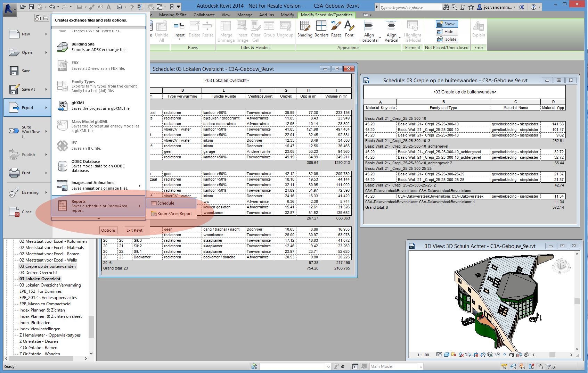588x373 pixels.
Task: Click the Save icon in quick access toolbar
Action: pos(31,7)
